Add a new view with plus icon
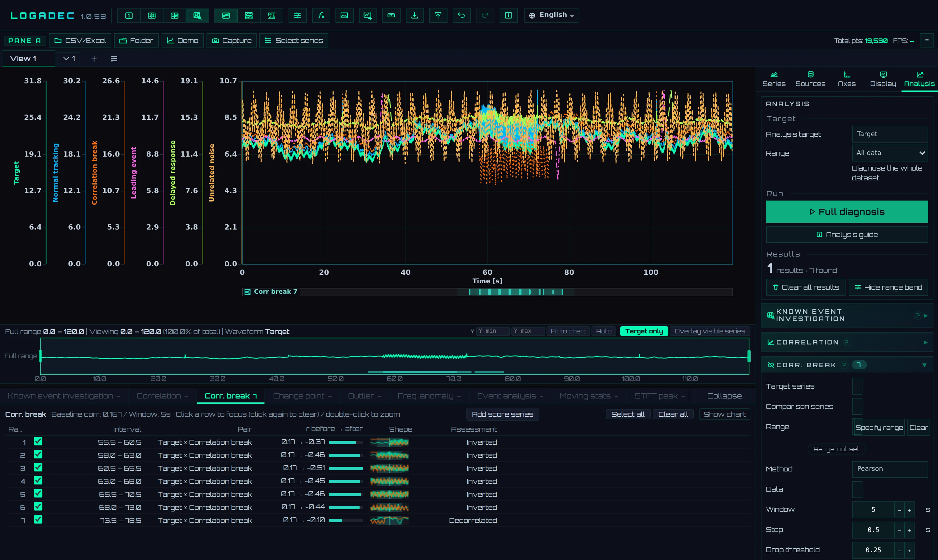The height and width of the screenshot is (560, 938). 94,59
